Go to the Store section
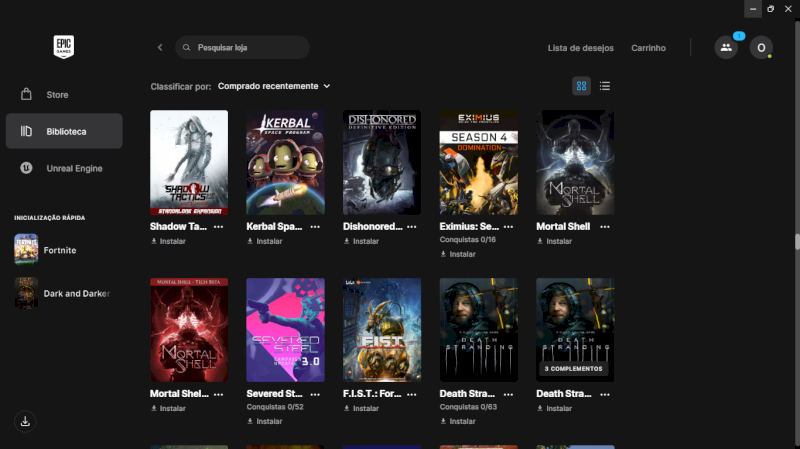Viewport: 800px width, 449px height. [57, 95]
